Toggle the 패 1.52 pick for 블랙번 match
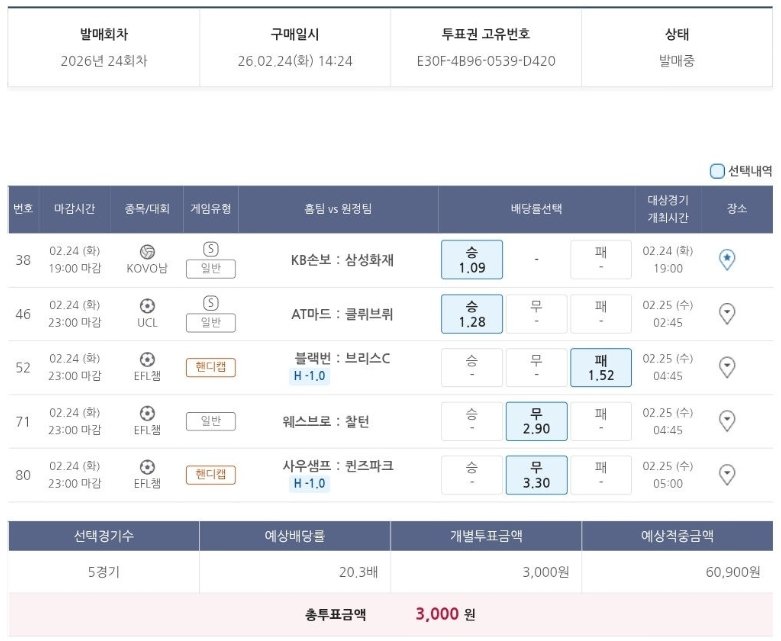Viewport: 781px width, 641px height. point(600,367)
